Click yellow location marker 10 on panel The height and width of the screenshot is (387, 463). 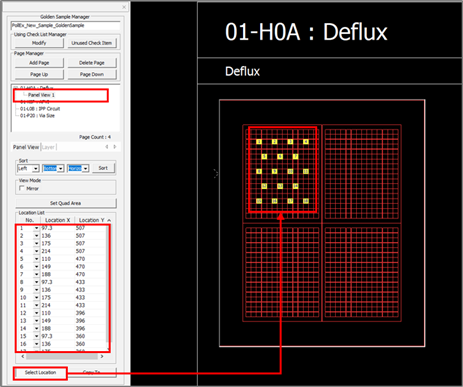[x=290, y=171]
